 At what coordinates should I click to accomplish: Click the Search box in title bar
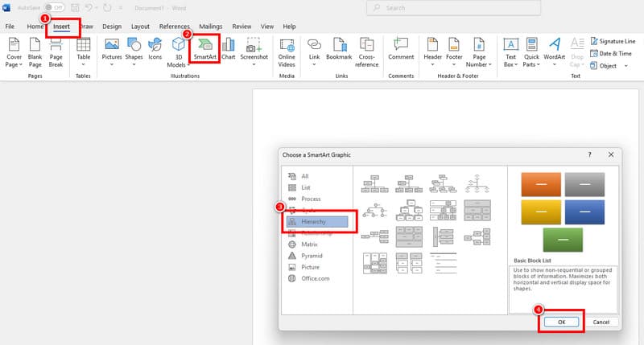[453, 8]
